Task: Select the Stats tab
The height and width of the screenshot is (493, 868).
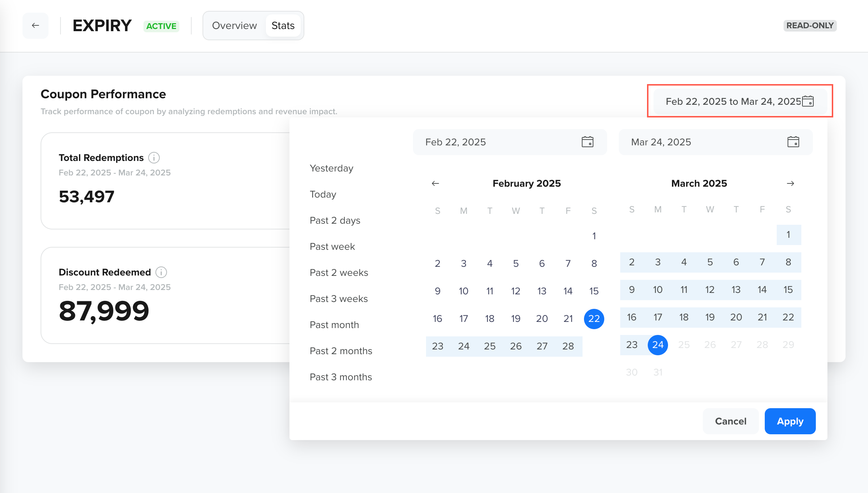Action: 283,26
